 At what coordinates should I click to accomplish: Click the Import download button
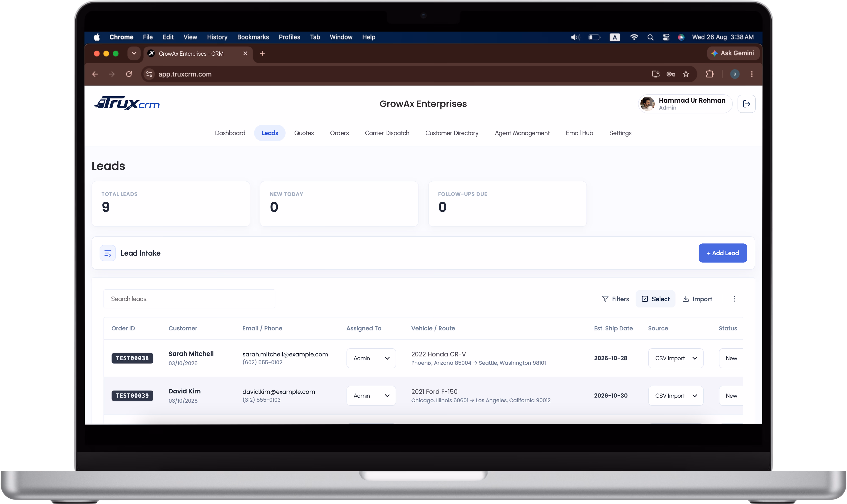pos(697,299)
